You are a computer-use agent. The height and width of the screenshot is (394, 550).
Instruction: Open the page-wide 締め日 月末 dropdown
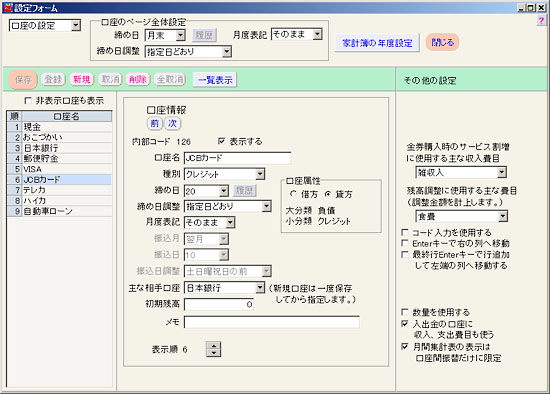[x=180, y=35]
